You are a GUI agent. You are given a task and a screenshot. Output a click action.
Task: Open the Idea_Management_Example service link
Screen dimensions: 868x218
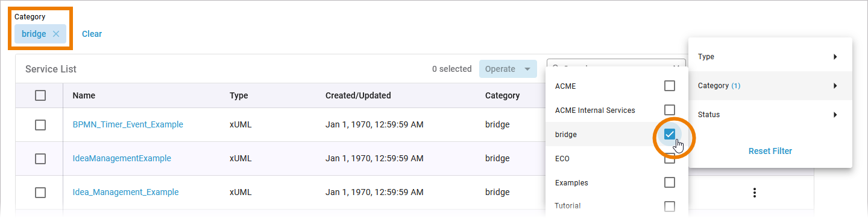coord(125,192)
